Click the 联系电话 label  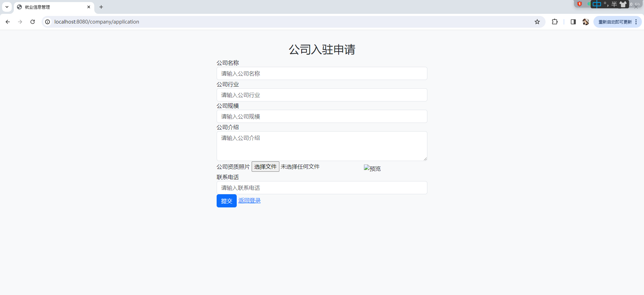click(228, 177)
